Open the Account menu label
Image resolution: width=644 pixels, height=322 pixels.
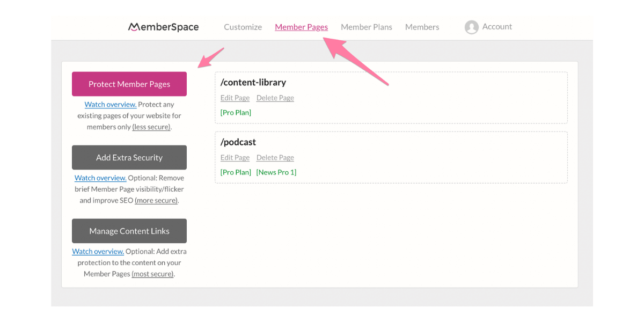(497, 26)
